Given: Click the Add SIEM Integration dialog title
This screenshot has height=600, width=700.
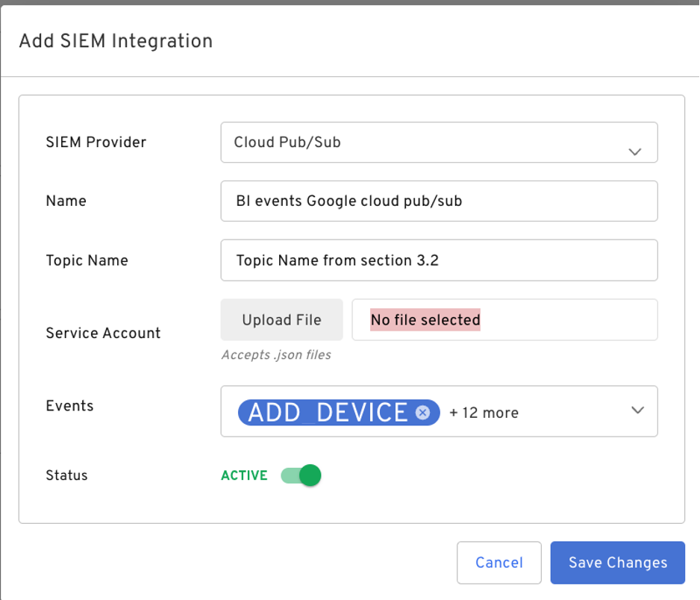Looking at the screenshot, I should click(115, 42).
